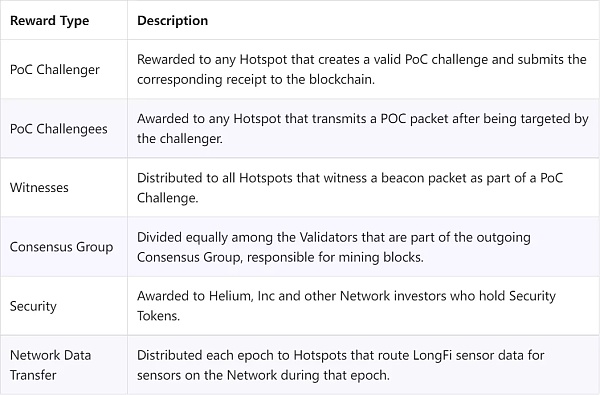Select the Witnesses row label
Screen dimensions: 600x395
point(39,188)
